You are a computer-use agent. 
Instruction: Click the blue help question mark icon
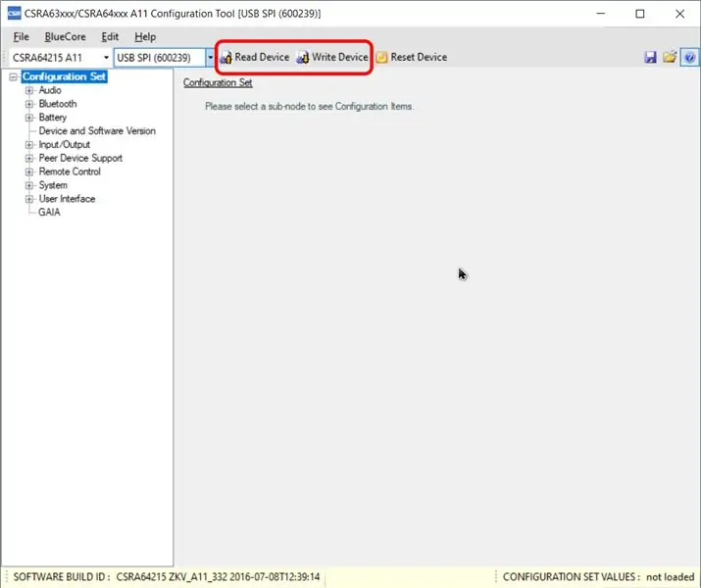(689, 57)
